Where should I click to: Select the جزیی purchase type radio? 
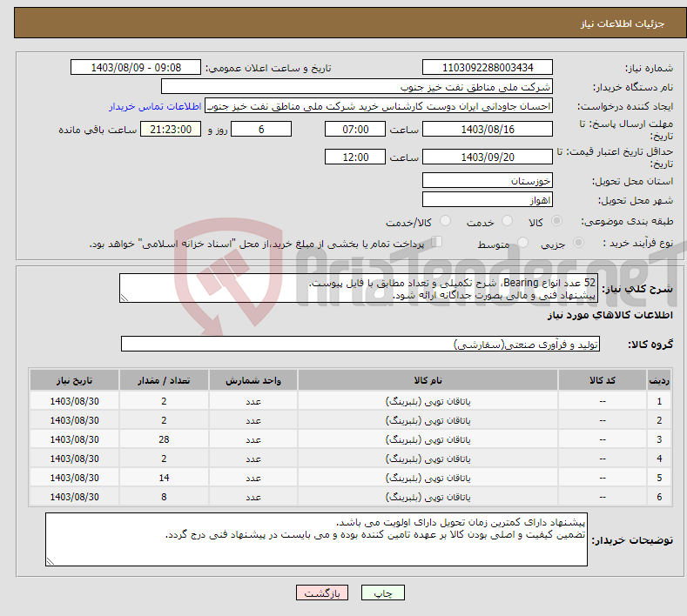pyautogui.click(x=578, y=242)
